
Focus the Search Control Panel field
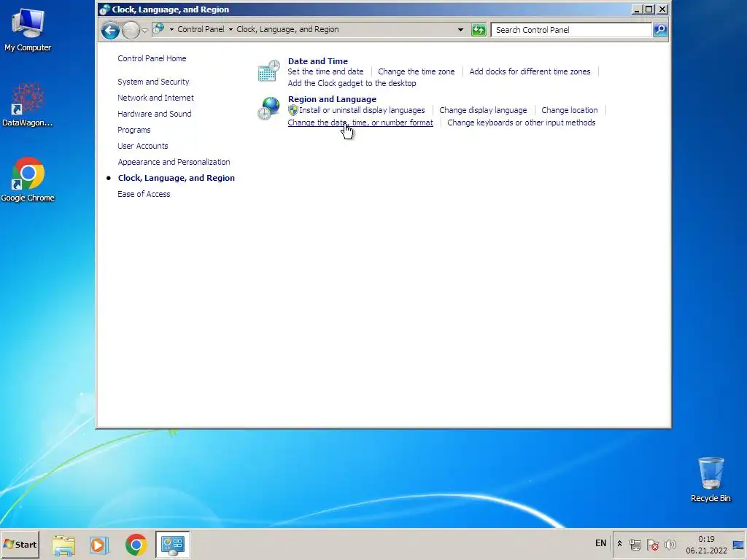pyautogui.click(x=571, y=30)
